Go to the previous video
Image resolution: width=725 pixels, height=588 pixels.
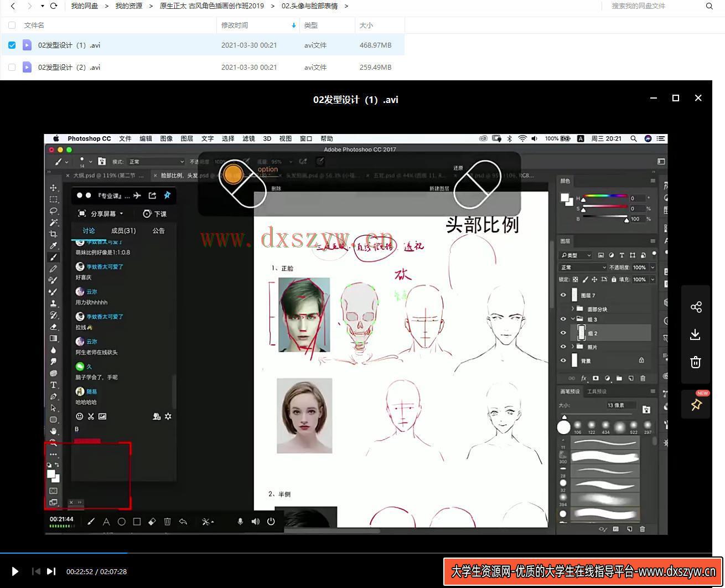coord(36,571)
